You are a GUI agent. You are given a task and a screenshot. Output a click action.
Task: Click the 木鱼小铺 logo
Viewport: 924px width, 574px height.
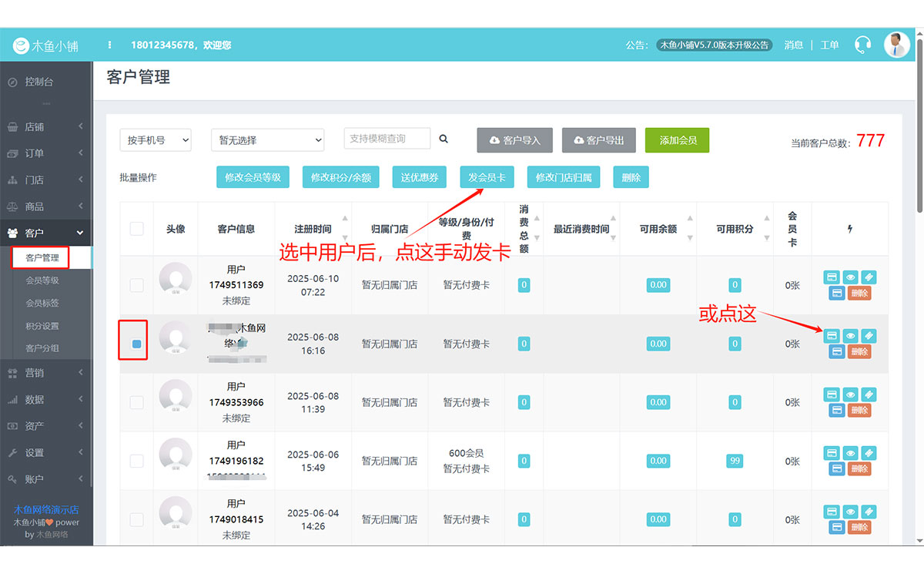tap(46, 46)
